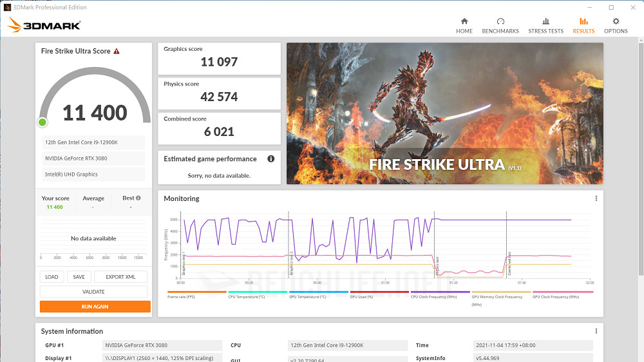The width and height of the screenshot is (644, 362).
Task: Click the green score gauge indicator dot
Action: (x=43, y=122)
